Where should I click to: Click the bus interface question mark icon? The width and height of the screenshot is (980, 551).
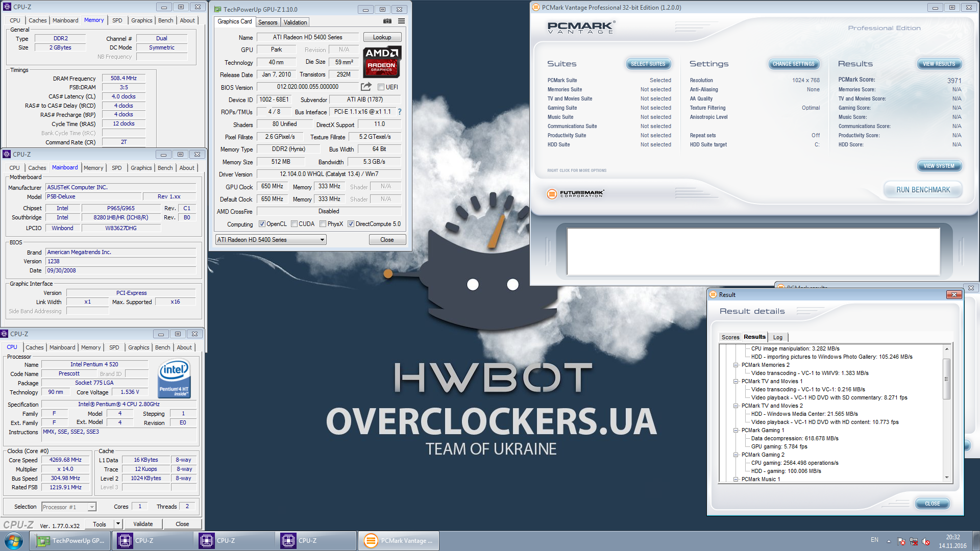point(400,112)
